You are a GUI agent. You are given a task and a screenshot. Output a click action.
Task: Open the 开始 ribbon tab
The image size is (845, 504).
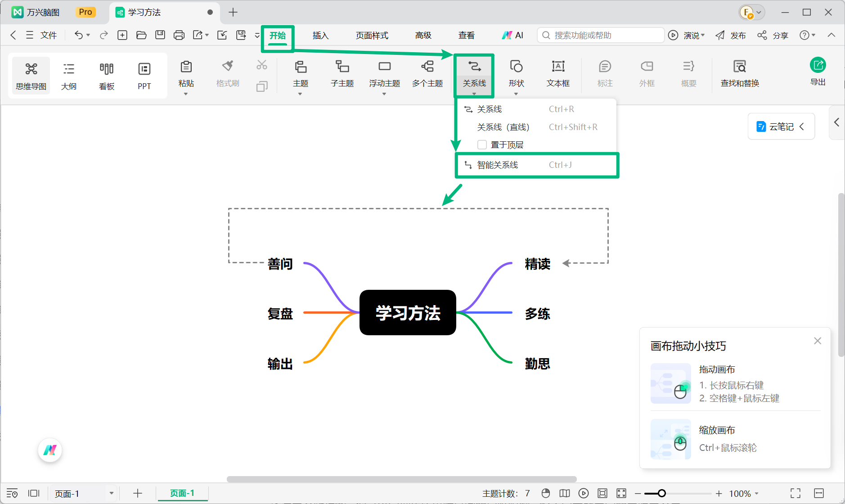click(x=278, y=35)
